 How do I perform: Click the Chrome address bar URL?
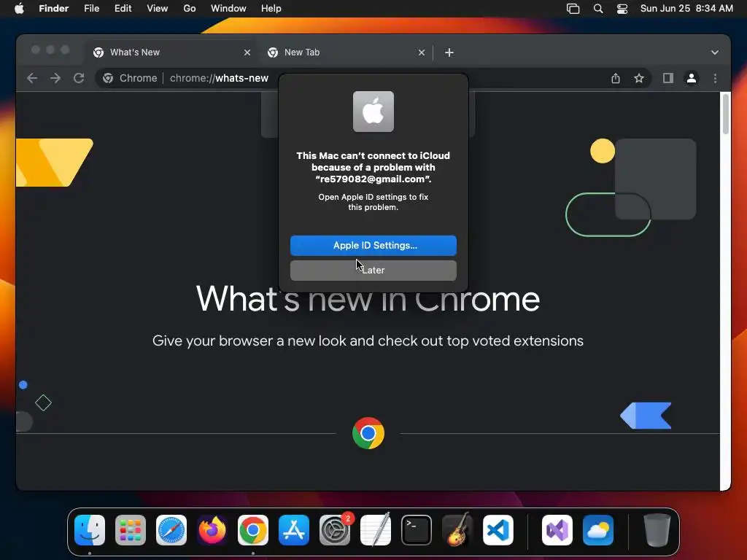219,78
